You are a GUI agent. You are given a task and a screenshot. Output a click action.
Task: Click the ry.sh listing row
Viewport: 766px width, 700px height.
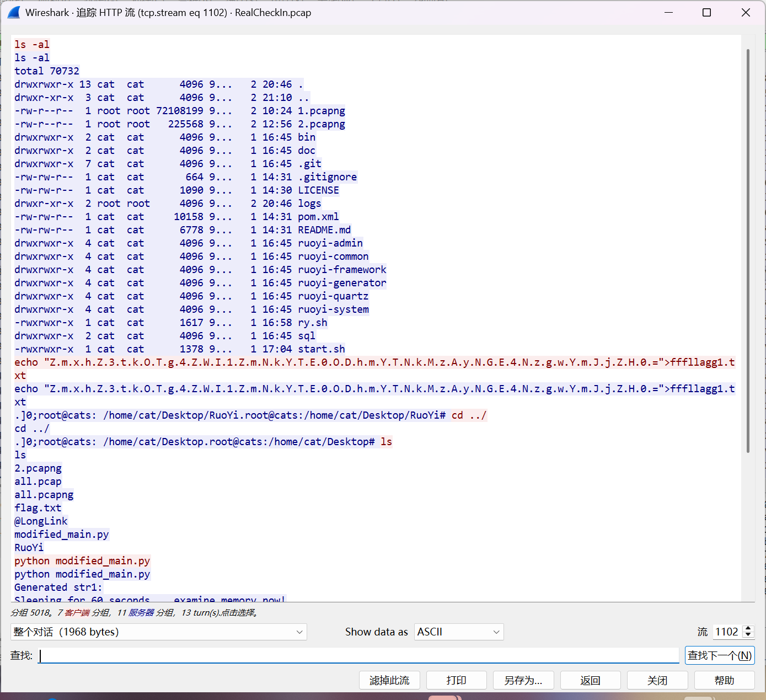pos(171,322)
